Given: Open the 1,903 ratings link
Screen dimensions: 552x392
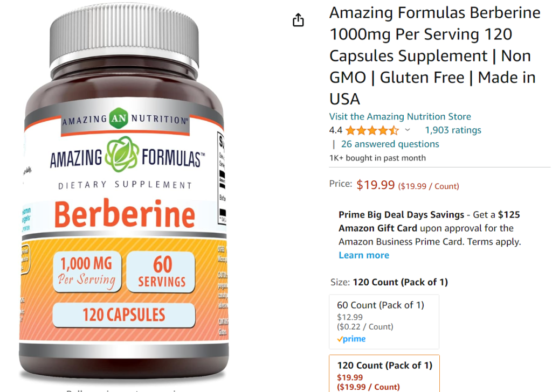Looking at the screenshot, I should click(x=453, y=130).
